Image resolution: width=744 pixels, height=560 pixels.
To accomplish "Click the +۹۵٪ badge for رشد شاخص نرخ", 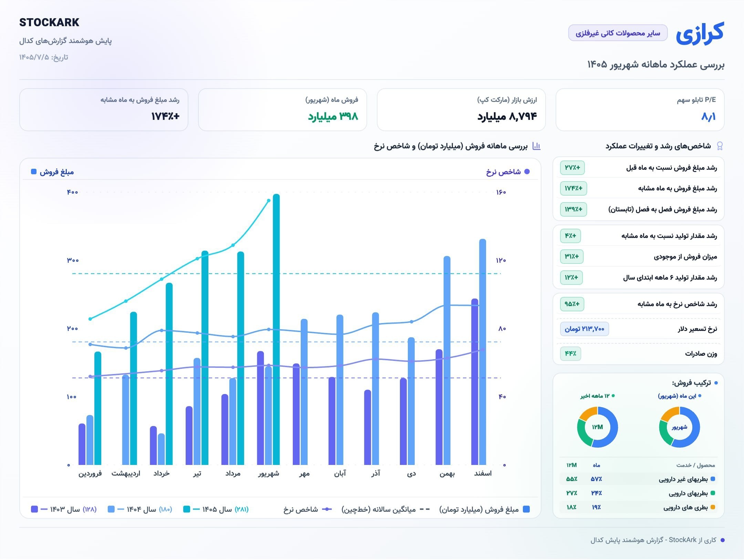I will pyautogui.click(x=572, y=304).
